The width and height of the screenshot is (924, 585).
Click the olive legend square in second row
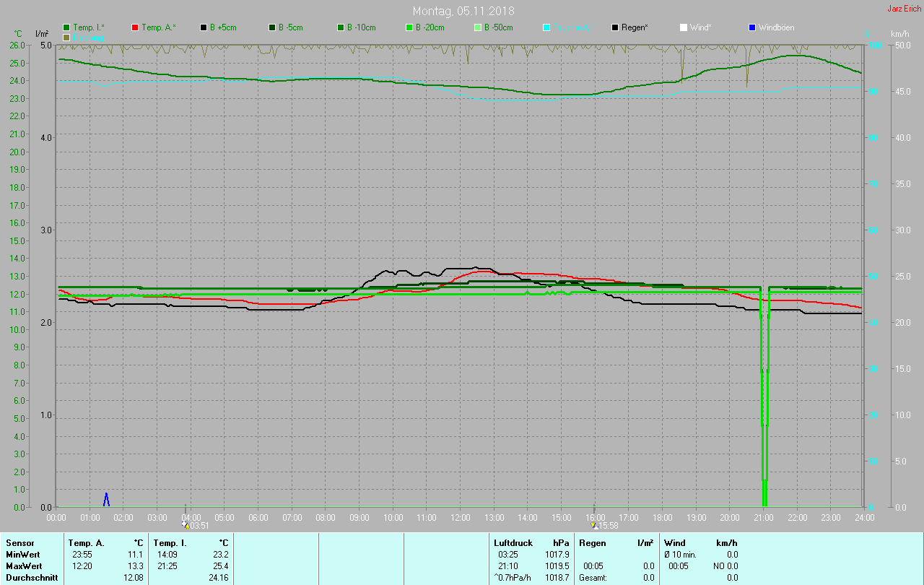67,37
